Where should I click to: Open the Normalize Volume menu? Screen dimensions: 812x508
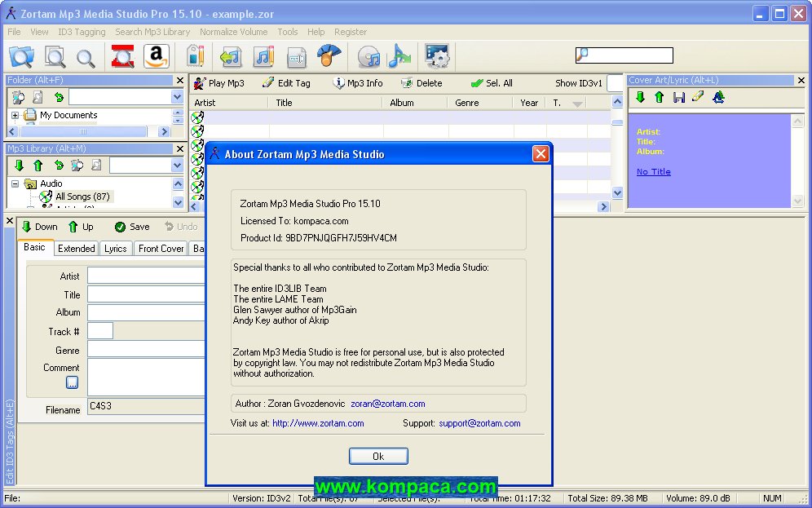pyautogui.click(x=233, y=32)
